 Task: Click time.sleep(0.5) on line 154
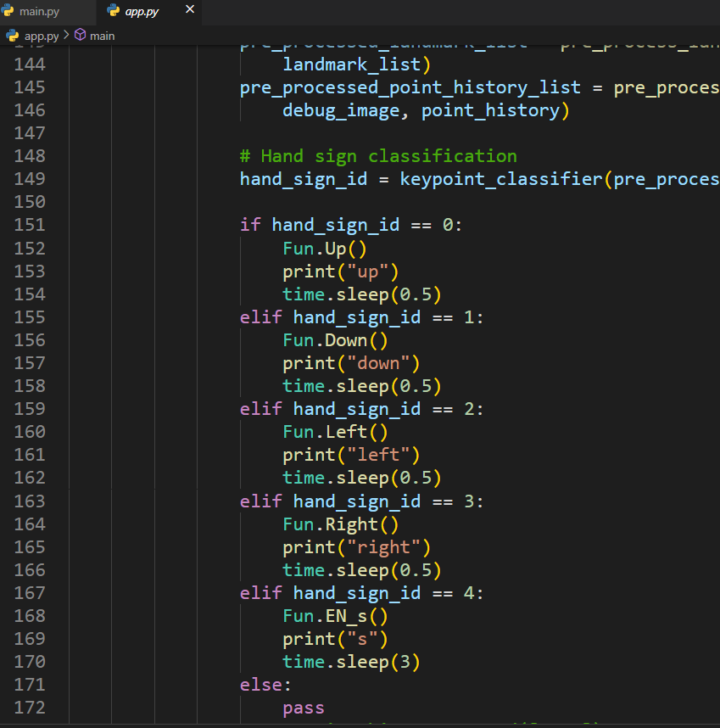click(x=362, y=294)
